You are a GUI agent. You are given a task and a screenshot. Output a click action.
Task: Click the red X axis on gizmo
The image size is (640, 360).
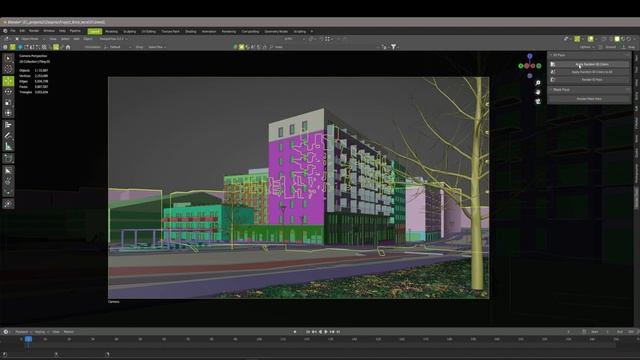click(527, 66)
